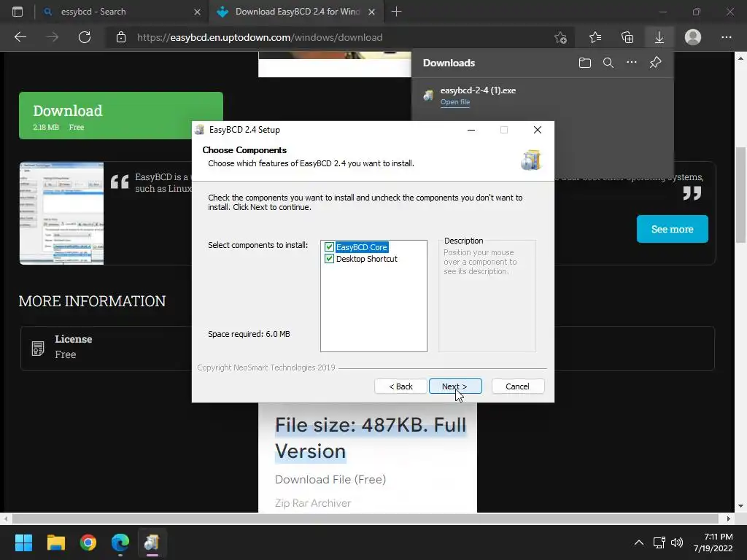Open the Favorites list icon in toolbar

tap(595, 37)
